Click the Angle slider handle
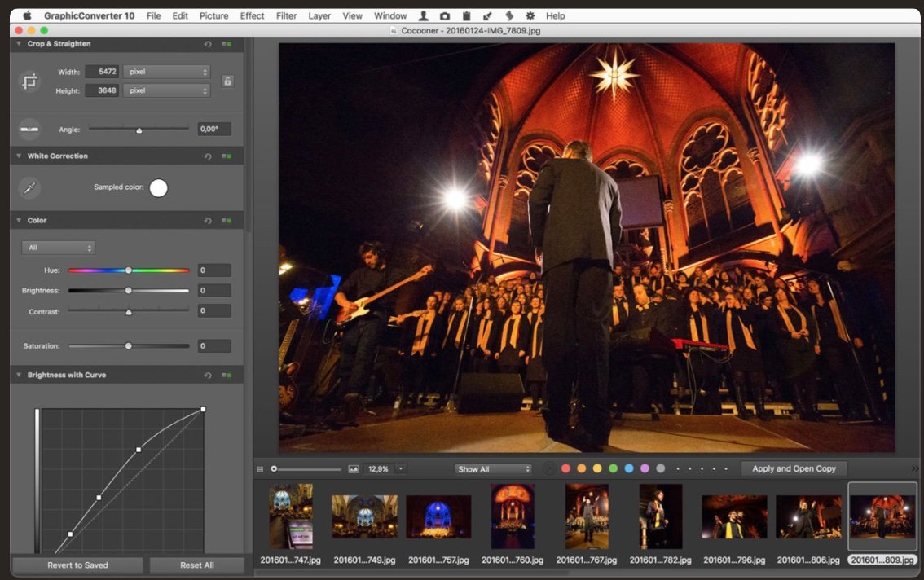Viewport: 924px width, 580px height. pyautogui.click(x=139, y=130)
